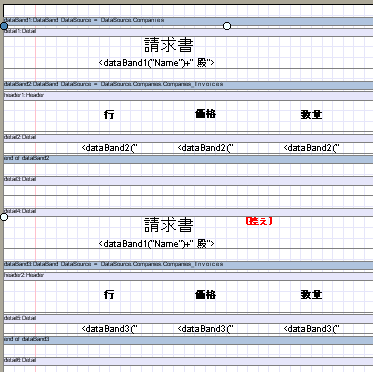Select the red 控え label
The height and width of the screenshot is (372, 373).
tap(259, 221)
